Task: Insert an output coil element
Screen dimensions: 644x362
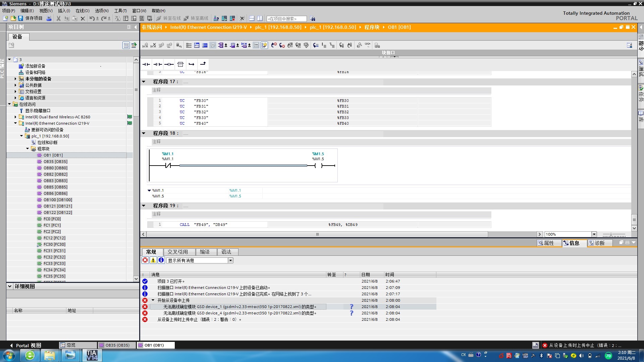Action: pyautogui.click(x=169, y=64)
